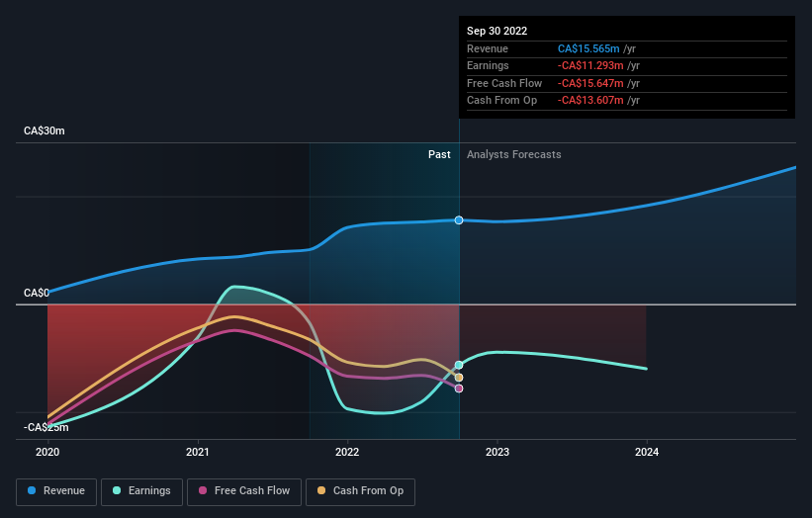Screen dimensions: 812x518
Task: Click the CA$30m y-axis label
Action: 45,130
